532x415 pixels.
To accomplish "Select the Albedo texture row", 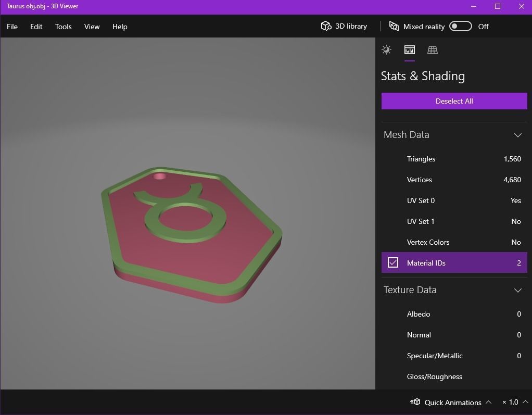I will tap(454, 314).
